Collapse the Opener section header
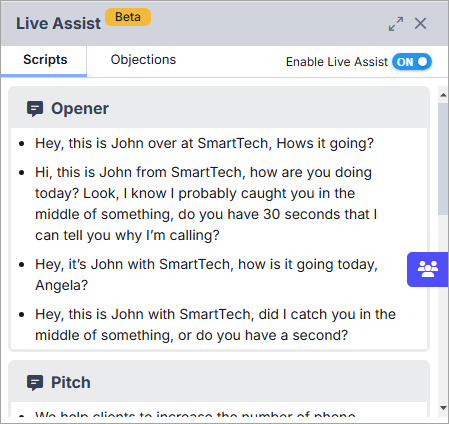This screenshot has width=449, height=424. 219,109
